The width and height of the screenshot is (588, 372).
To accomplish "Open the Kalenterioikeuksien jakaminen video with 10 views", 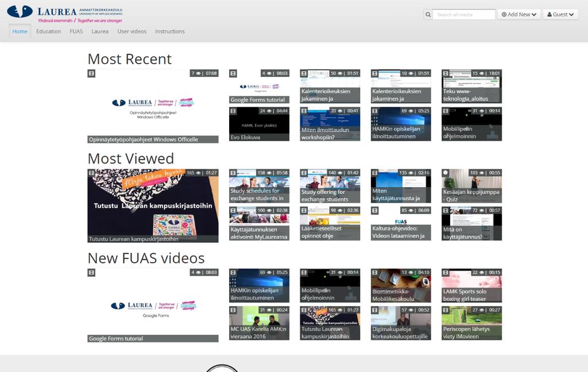I will click(401, 86).
